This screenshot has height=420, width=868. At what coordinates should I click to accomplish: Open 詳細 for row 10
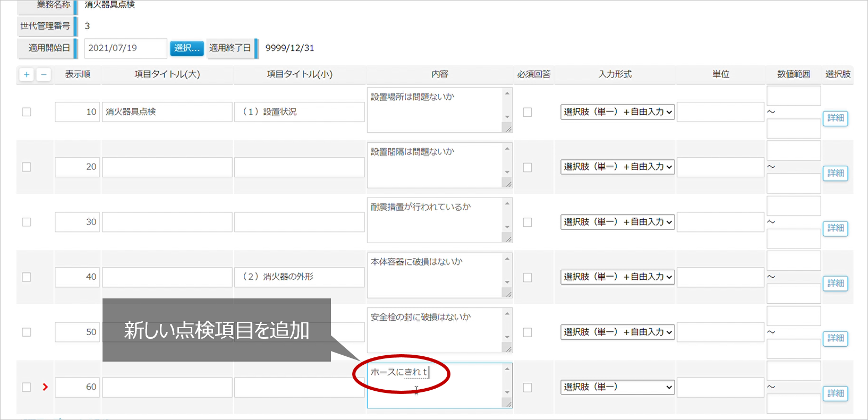835,118
